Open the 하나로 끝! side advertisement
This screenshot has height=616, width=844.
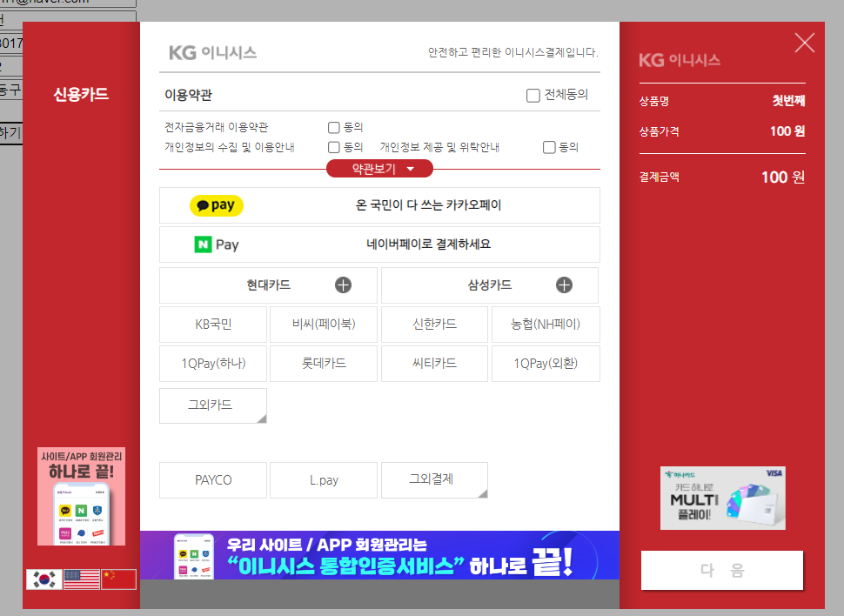pyautogui.click(x=81, y=496)
